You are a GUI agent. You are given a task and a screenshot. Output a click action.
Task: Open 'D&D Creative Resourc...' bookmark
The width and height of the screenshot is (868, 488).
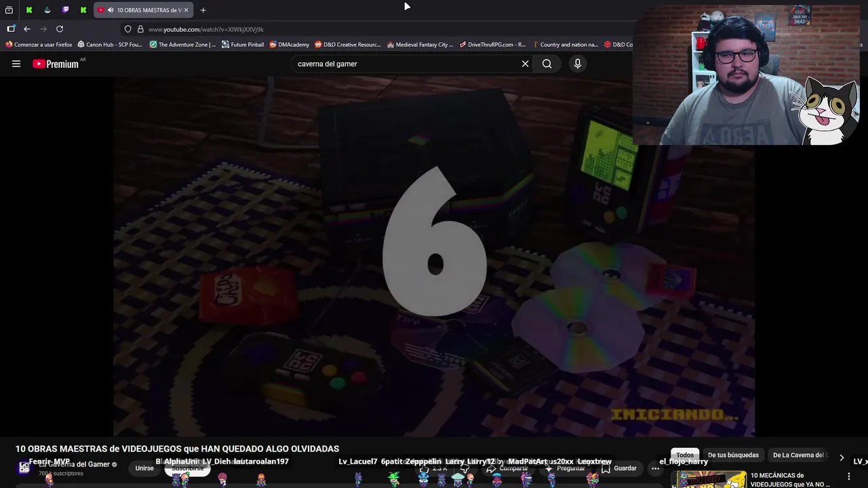[348, 45]
